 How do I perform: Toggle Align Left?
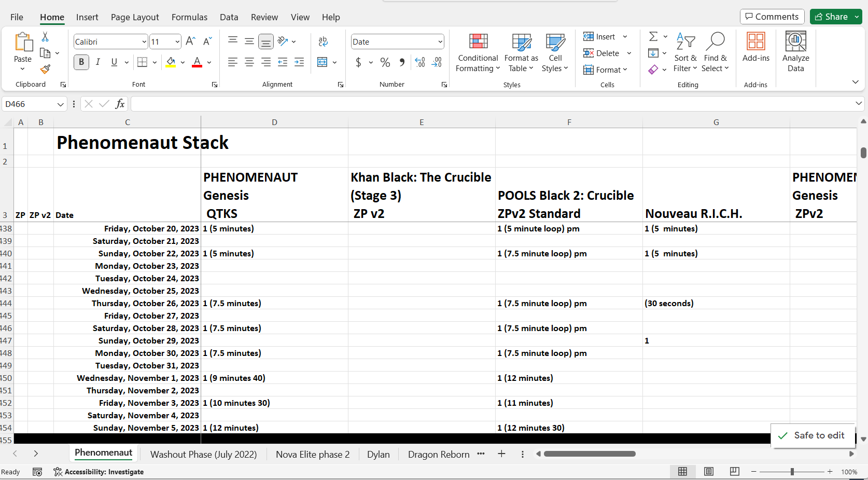pyautogui.click(x=233, y=62)
